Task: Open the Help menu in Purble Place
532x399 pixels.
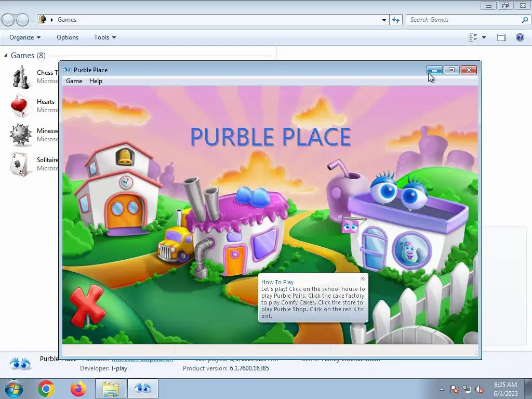Action: pyautogui.click(x=96, y=81)
